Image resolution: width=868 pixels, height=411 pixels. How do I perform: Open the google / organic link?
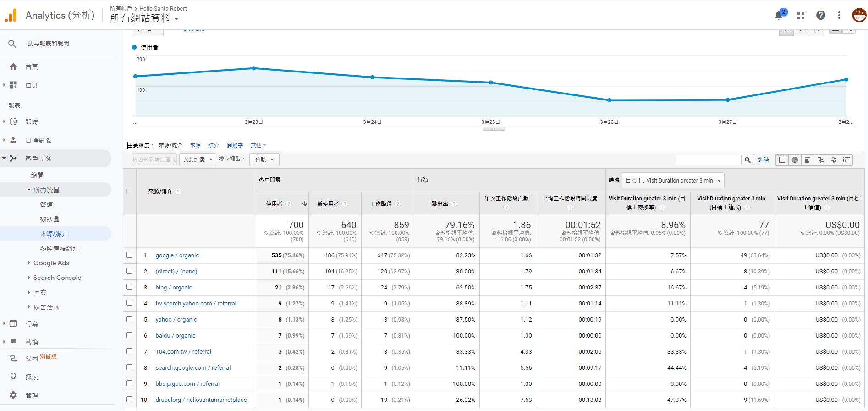pos(177,255)
